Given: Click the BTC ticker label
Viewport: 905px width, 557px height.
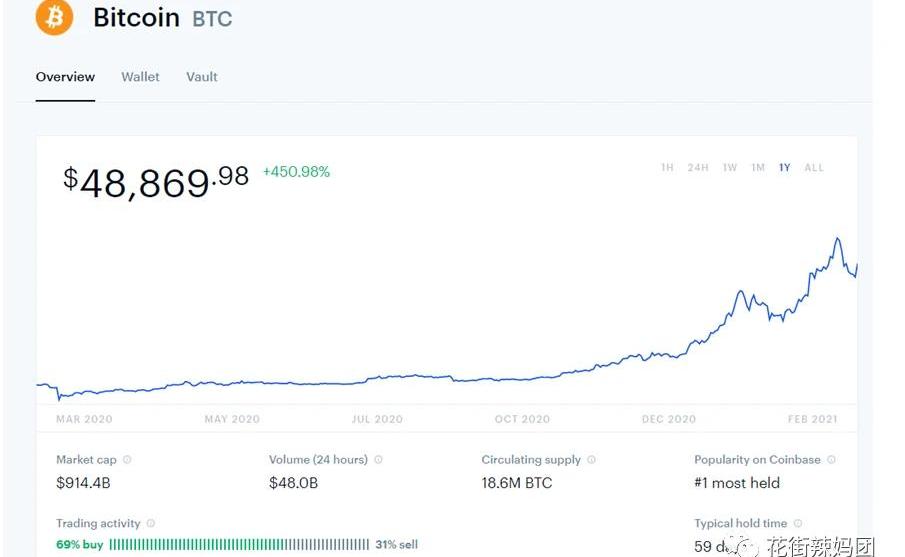Looking at the screenshot, I should (x=212, y=19).
